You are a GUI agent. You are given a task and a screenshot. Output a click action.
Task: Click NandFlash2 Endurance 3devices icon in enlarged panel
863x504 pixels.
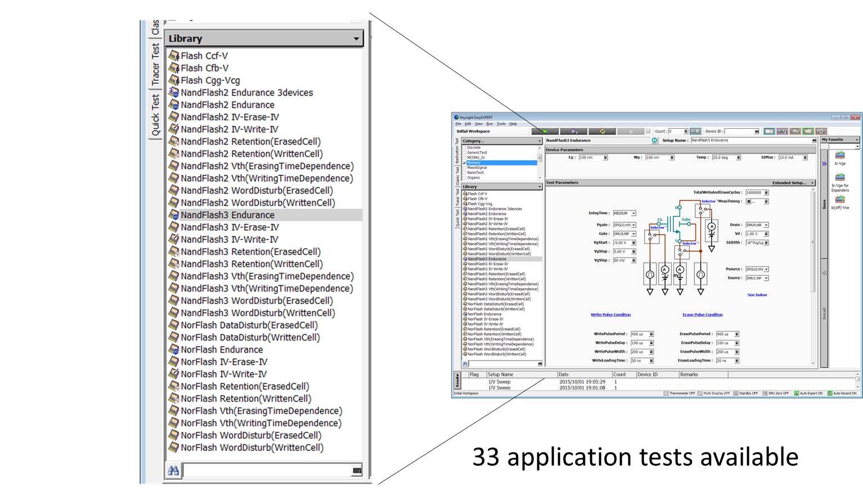click(x=174, y=92)
